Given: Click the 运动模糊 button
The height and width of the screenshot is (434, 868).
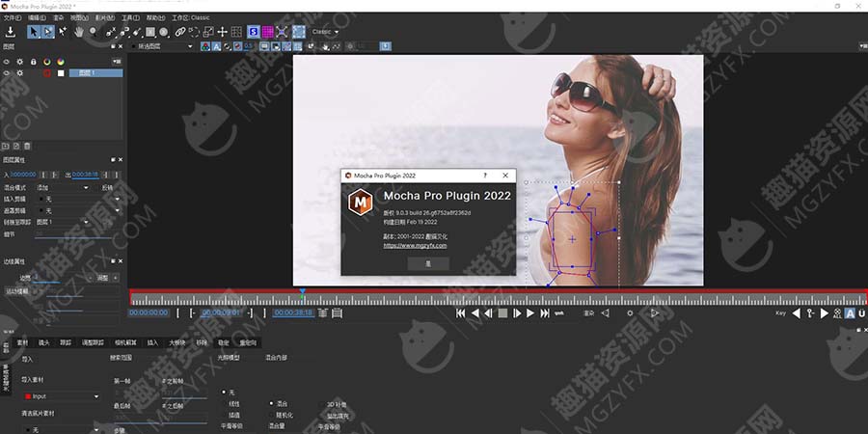Looking at the screenshot, I should pyautogui.click(x=17, y=290).
